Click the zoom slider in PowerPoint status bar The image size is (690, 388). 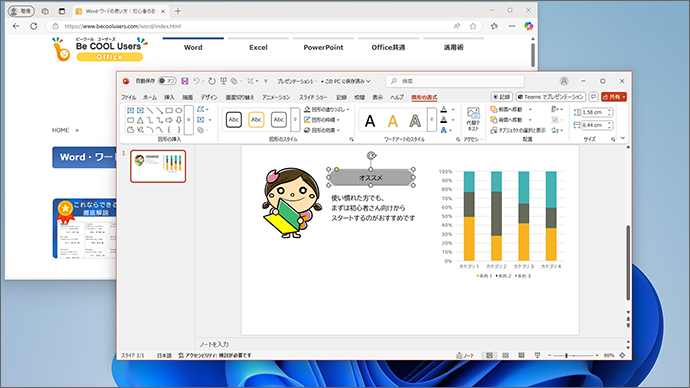coord(573,355)
